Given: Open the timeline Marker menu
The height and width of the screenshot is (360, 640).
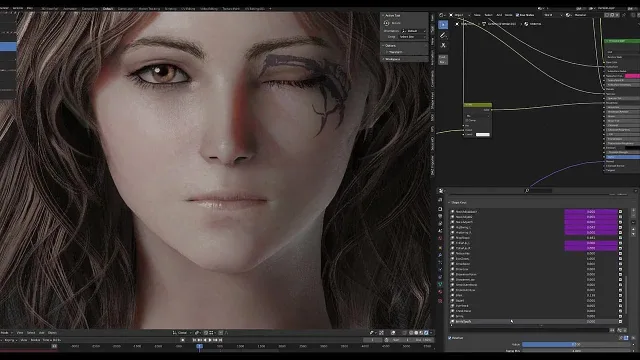Looking at the screenshot, I should coord(36,340).
